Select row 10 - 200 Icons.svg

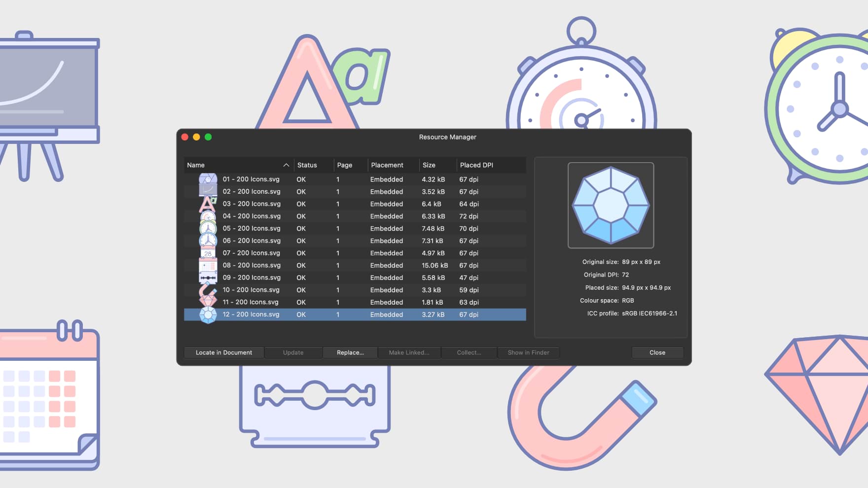click(x=355, y=290)
